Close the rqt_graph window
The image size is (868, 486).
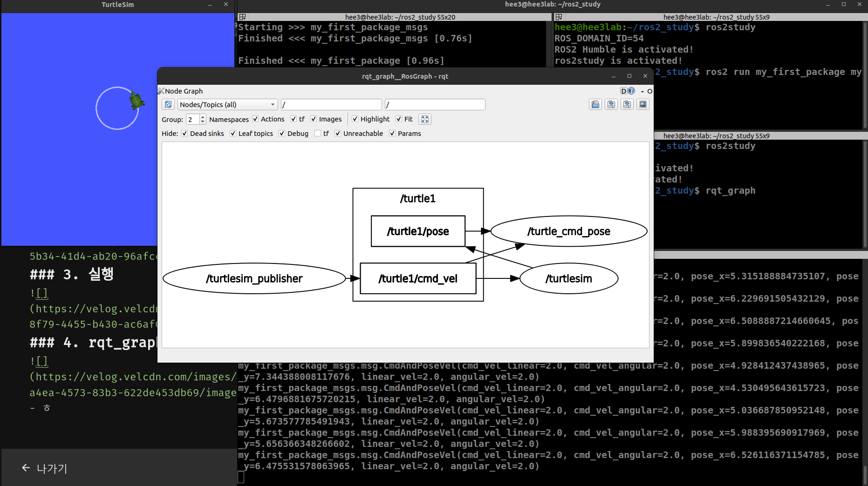[645, 76]
